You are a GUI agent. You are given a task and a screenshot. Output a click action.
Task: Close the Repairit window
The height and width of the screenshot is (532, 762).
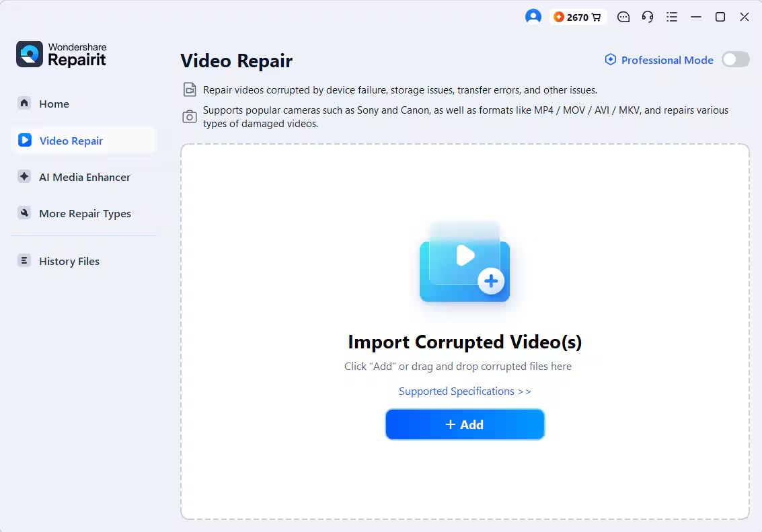[x=744, y=17]
